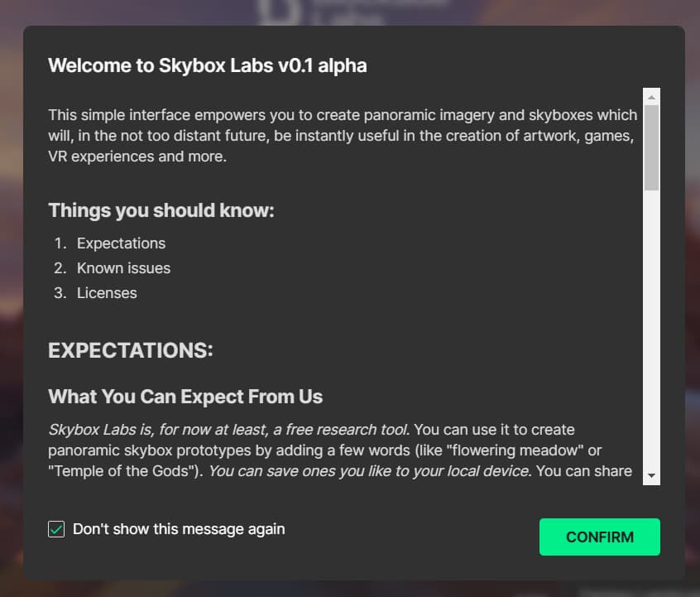
Task: Select the 'Expectations' list item
Action: 121,243
